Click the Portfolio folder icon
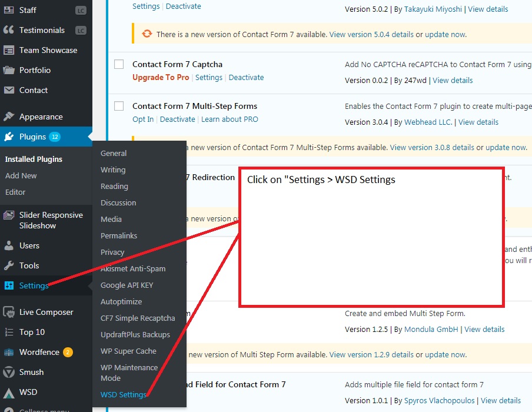The image size is (532, 412). [8, 70]
